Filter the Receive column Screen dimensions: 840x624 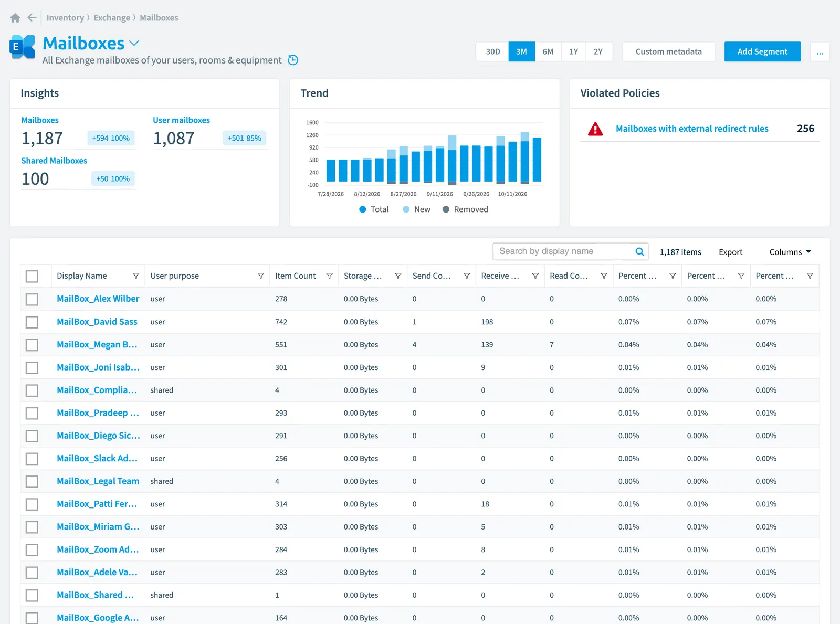[x=535, y=276]
